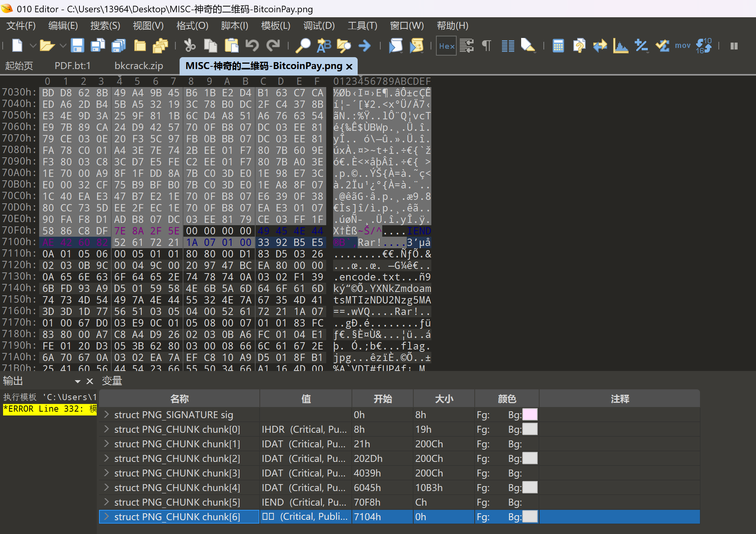Close the Output panel with X

90,381
